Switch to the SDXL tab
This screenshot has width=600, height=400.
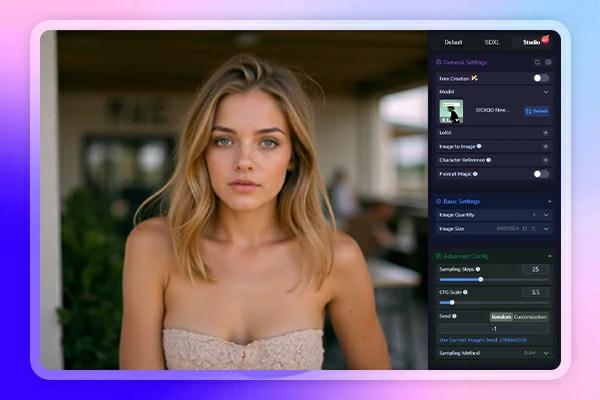click(492, 42)
